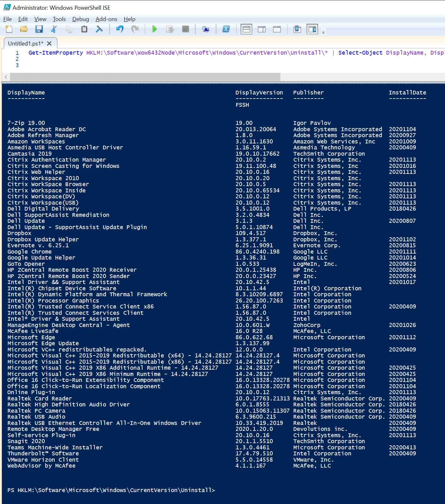The image size is (445, 504).
Task: Click Select-Object in the script line
Action: (361, 53)
